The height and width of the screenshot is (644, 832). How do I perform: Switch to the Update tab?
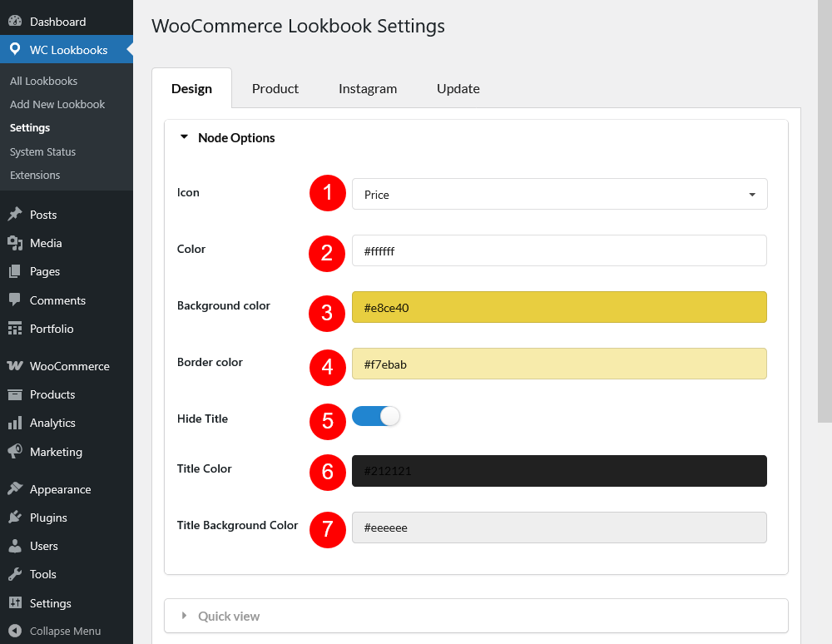[x=458, y=88]
